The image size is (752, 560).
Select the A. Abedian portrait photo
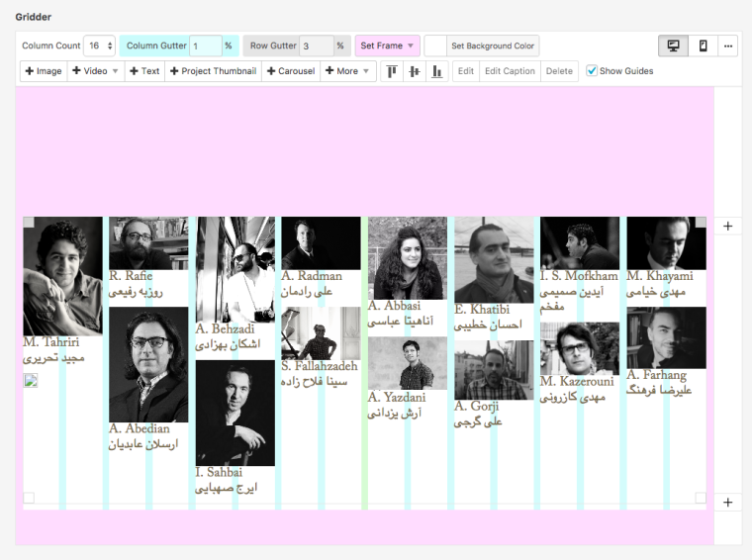click(148, 364)
